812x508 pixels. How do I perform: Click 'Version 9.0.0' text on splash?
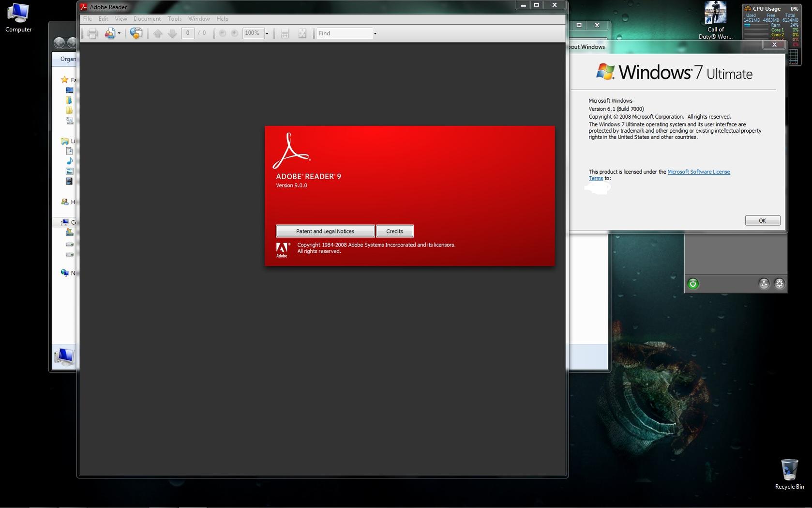click(x=291, y=185)
